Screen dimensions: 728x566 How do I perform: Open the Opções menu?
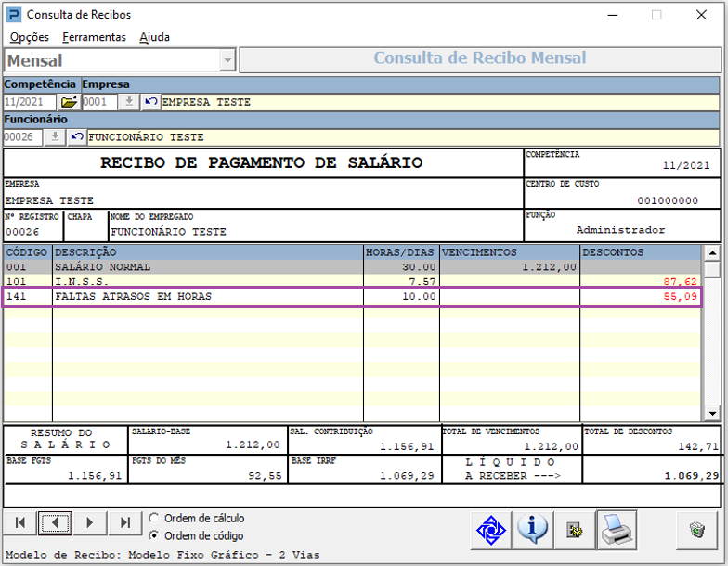tap(30, 37)
